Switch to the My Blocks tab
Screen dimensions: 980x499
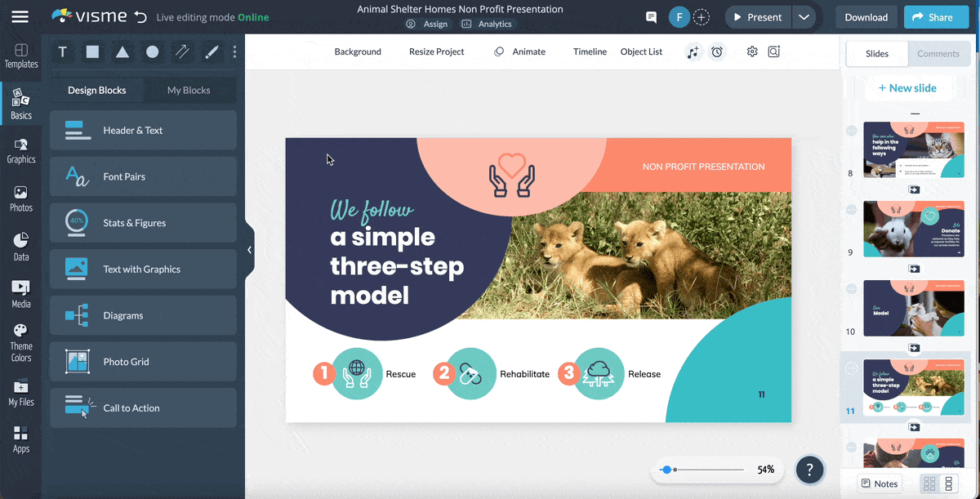coord(190,90)
